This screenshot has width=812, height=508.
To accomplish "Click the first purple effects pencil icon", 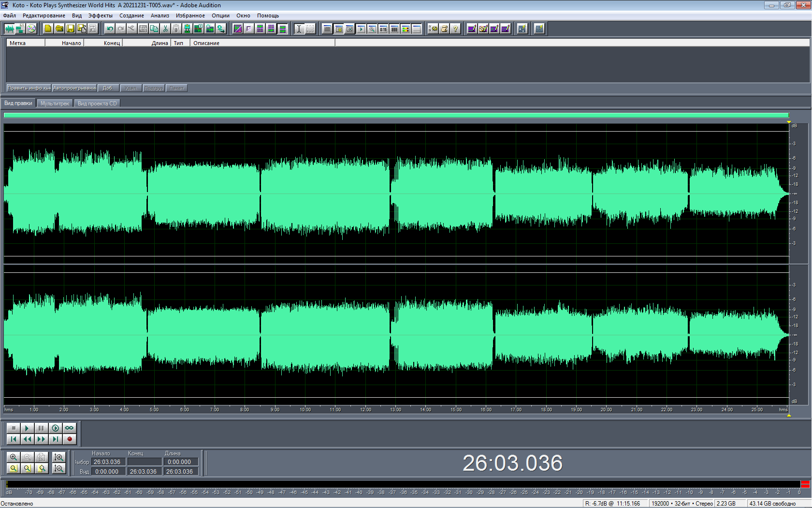I will click(472, 29).
